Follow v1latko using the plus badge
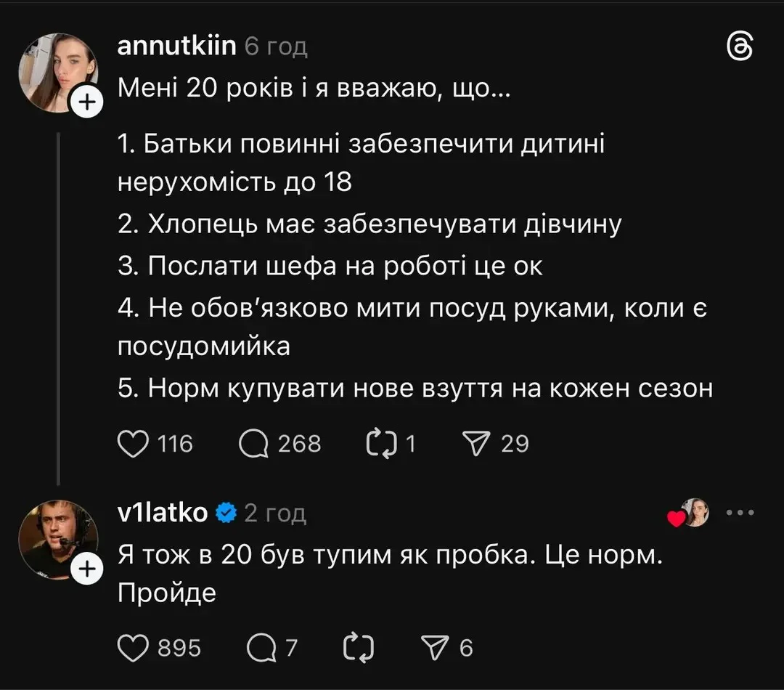The height and width of the screenshot is (690, 784). (x=86, y=570)
